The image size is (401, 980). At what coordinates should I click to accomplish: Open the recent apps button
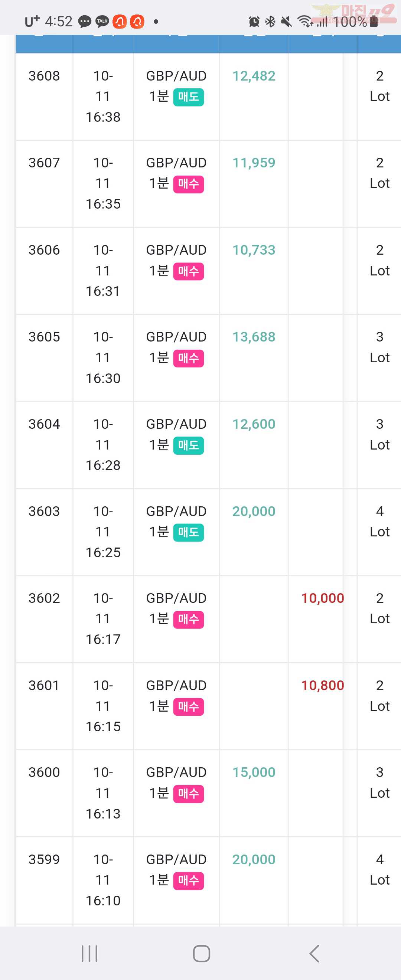click(89, 953)
